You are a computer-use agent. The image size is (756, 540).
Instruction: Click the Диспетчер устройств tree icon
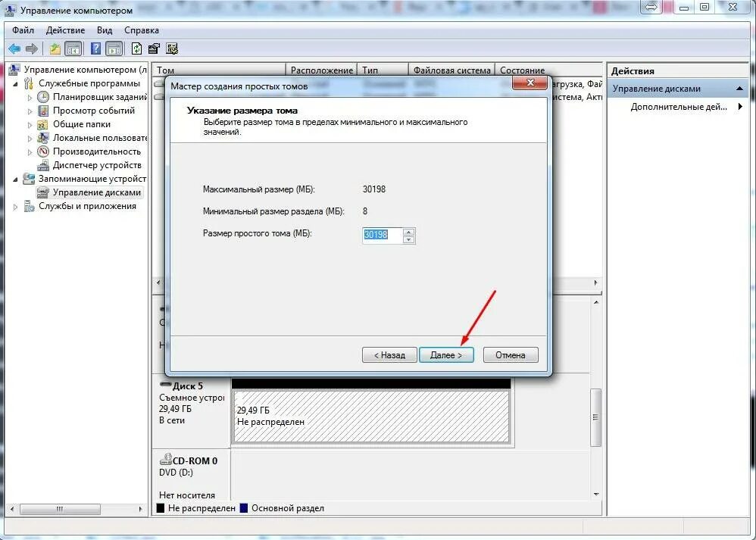(43, 165)
